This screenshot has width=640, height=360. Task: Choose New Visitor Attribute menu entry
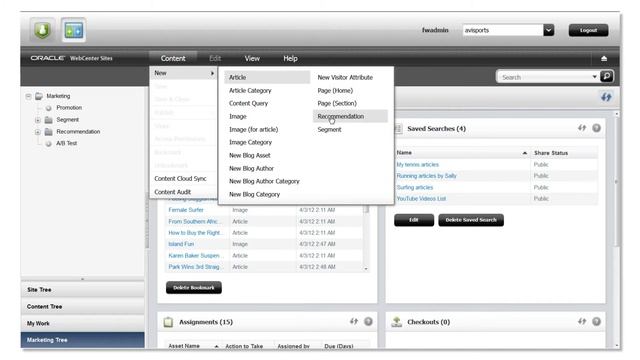(x=345, y=77)
